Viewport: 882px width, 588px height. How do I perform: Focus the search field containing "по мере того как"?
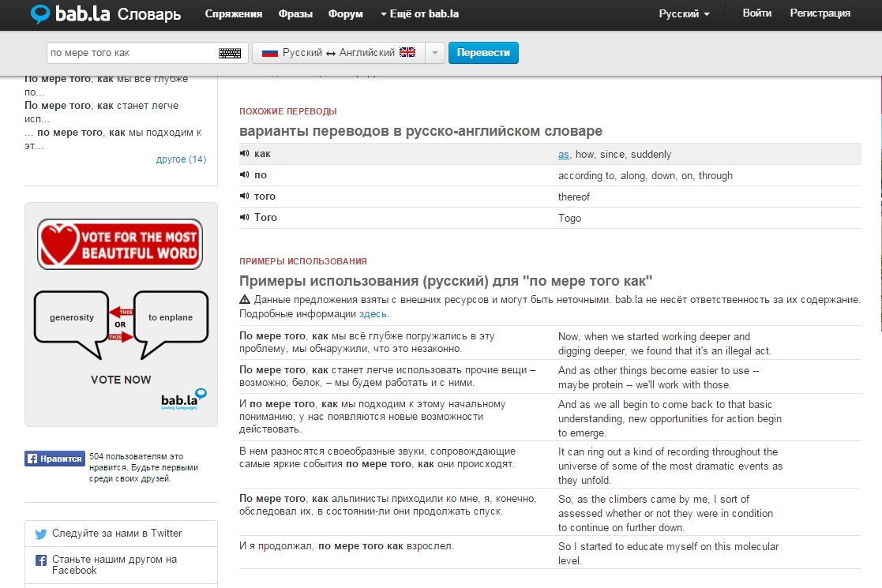pos(130,53)
